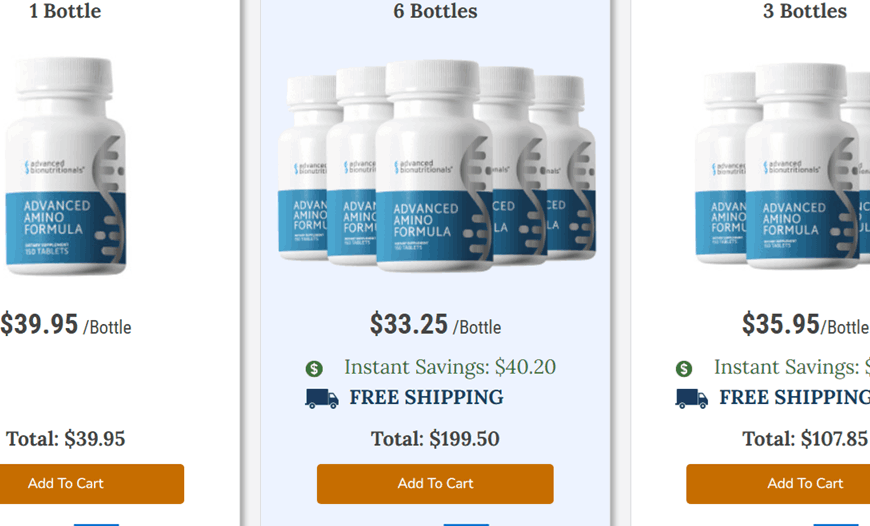Click the $35.95 per bottle price
870x526 pixels.
pos(806,324)
